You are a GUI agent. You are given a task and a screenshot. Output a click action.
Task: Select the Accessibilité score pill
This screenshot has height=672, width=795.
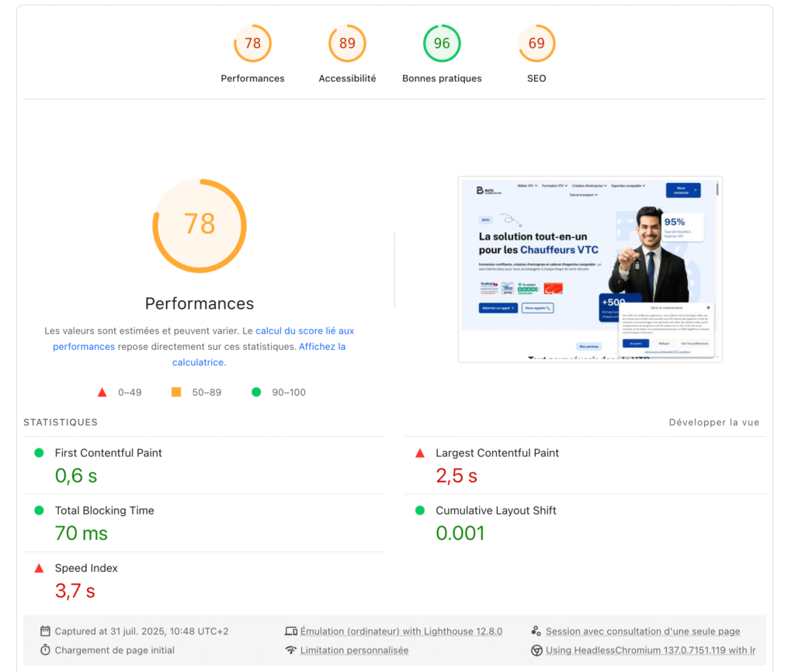(x=347, y=43)
